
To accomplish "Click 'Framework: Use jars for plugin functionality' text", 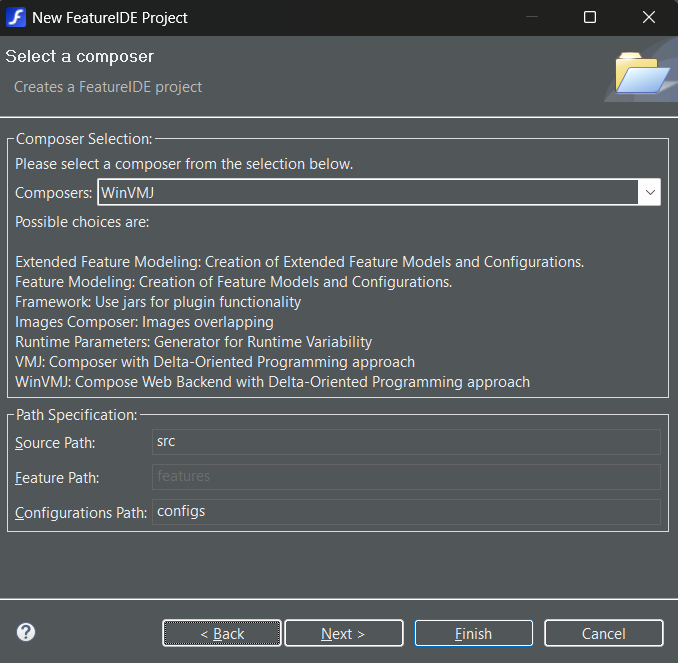I will (x=158, y=302).
